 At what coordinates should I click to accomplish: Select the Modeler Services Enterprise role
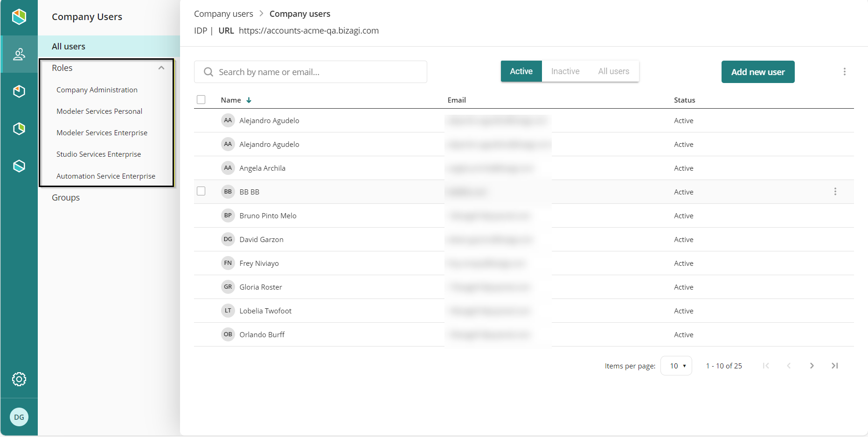coord(102,133)
